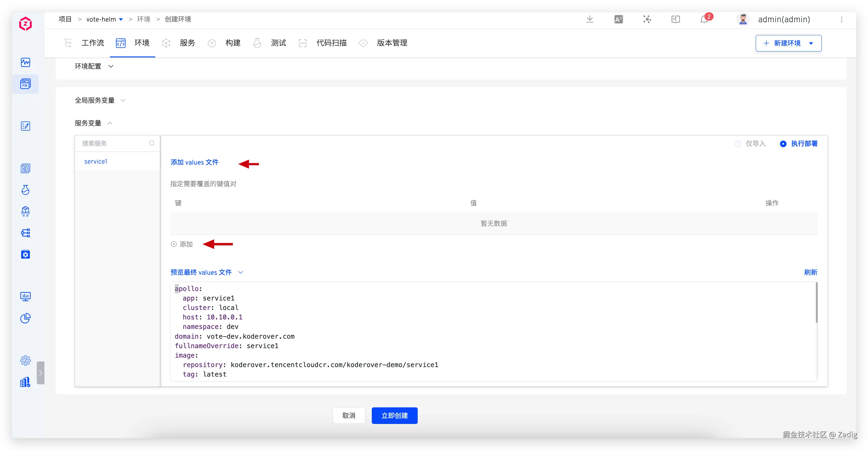The height and width of the screenshot is (450, 868).
Task: Switch to the 代码扫描 tab
Action: 331,43
